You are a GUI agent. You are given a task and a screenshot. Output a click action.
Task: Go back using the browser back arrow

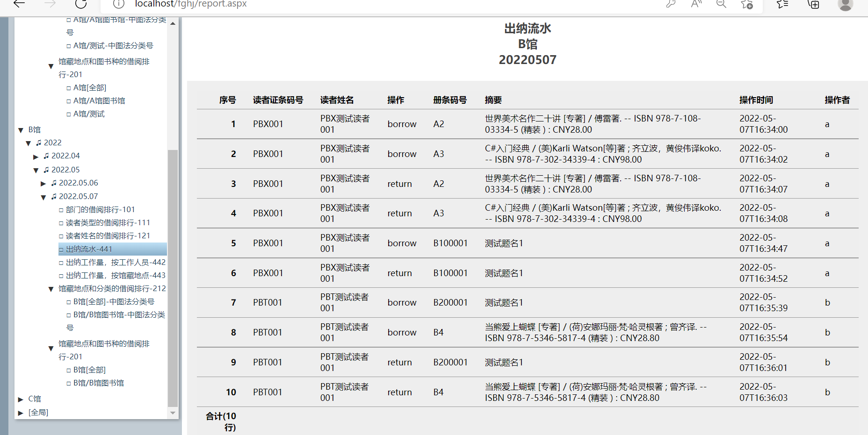coord(19,4)
